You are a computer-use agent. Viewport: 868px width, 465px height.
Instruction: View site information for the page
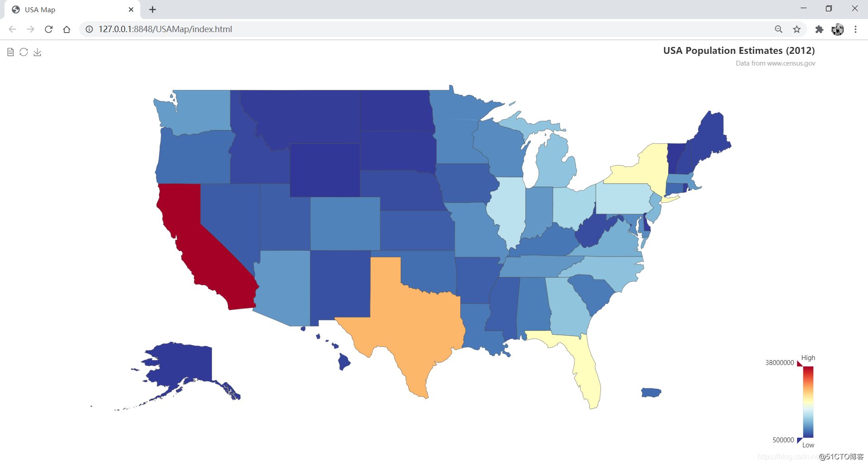tap(90, 29)
